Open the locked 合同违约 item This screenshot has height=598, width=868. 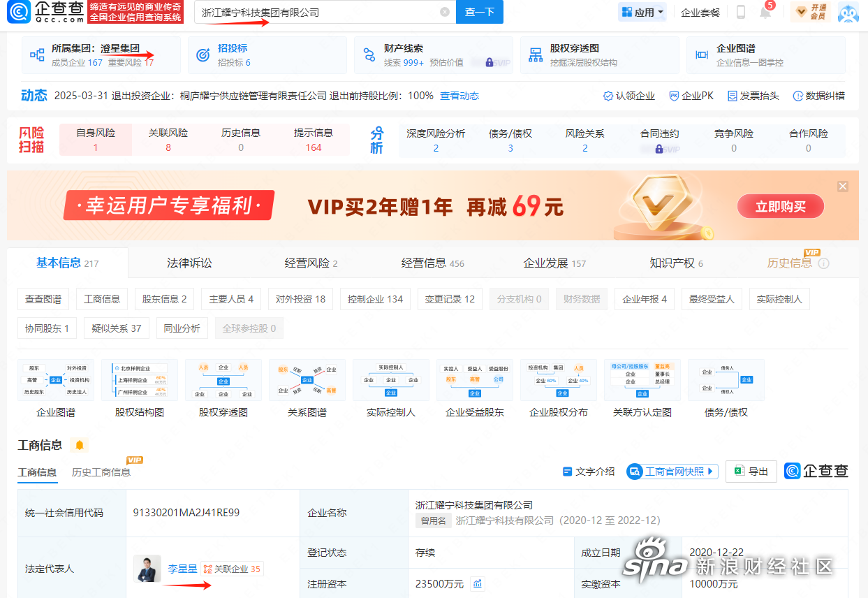[x=659, y=140]
